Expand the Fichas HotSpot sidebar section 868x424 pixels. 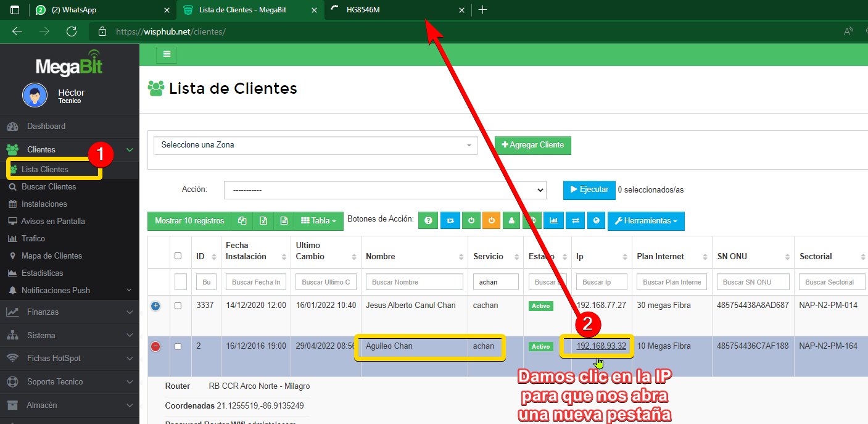coord(69,358)
